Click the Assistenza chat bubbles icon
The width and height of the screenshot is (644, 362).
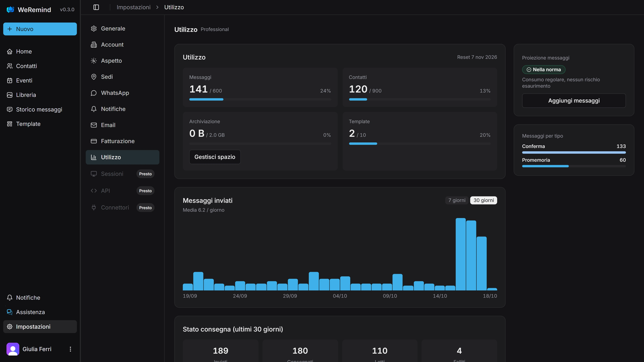tap(10, 312)
